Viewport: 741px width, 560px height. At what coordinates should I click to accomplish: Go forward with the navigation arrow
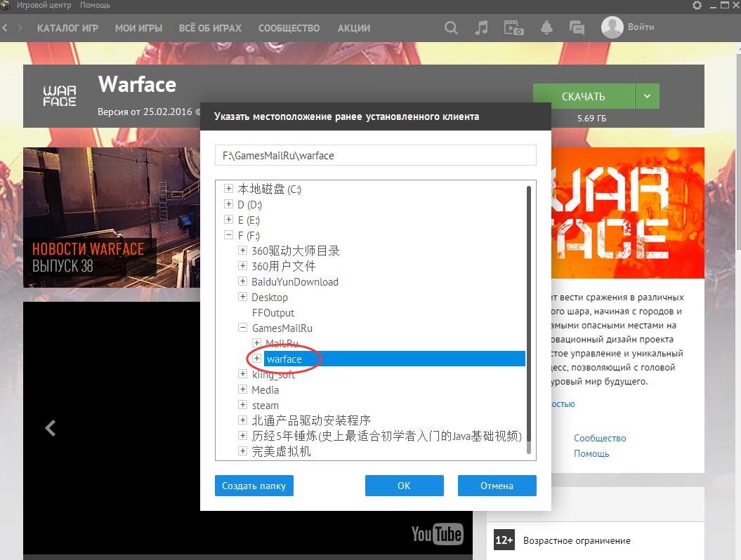pos(20,28)
